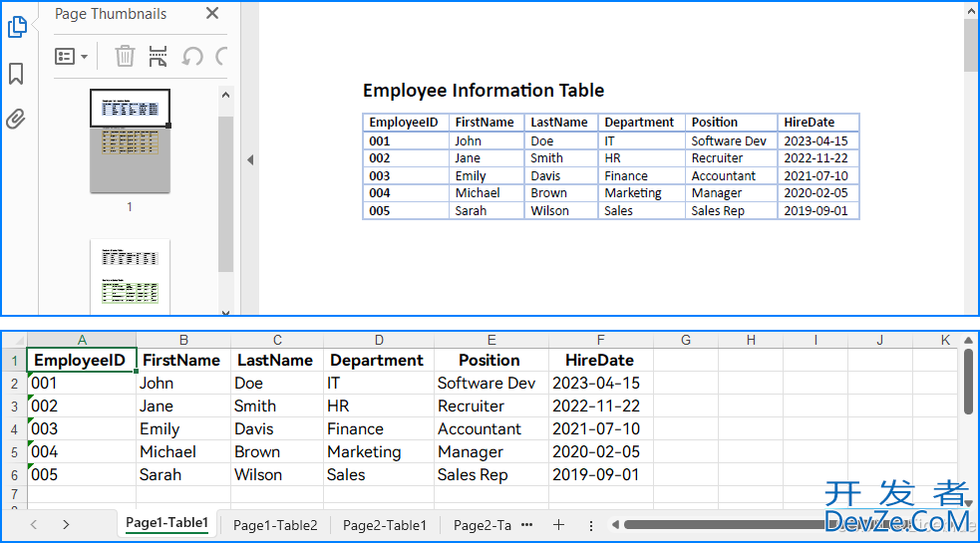Select row 6 header in the spreadsheet
The height and width of the screenshot is (543, 980).
click(14, 475)
